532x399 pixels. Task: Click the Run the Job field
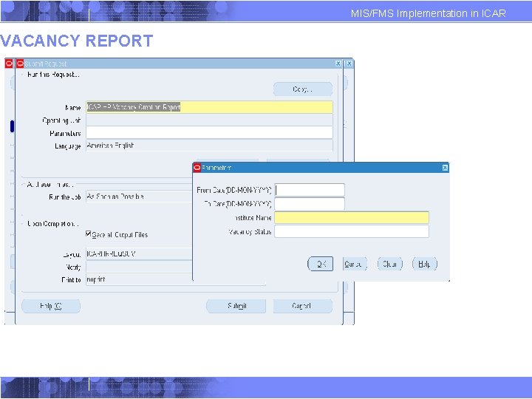139,197
